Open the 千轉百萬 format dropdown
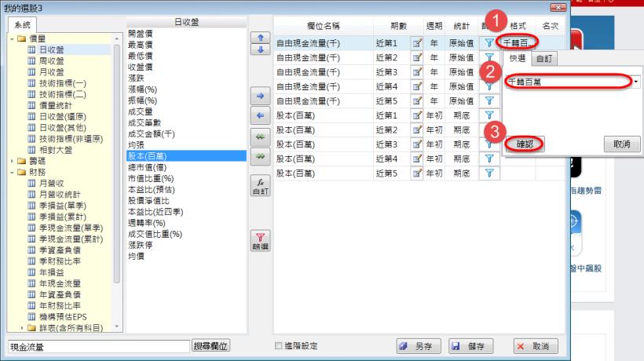644x361 pixels. click(x=636, y=82)
